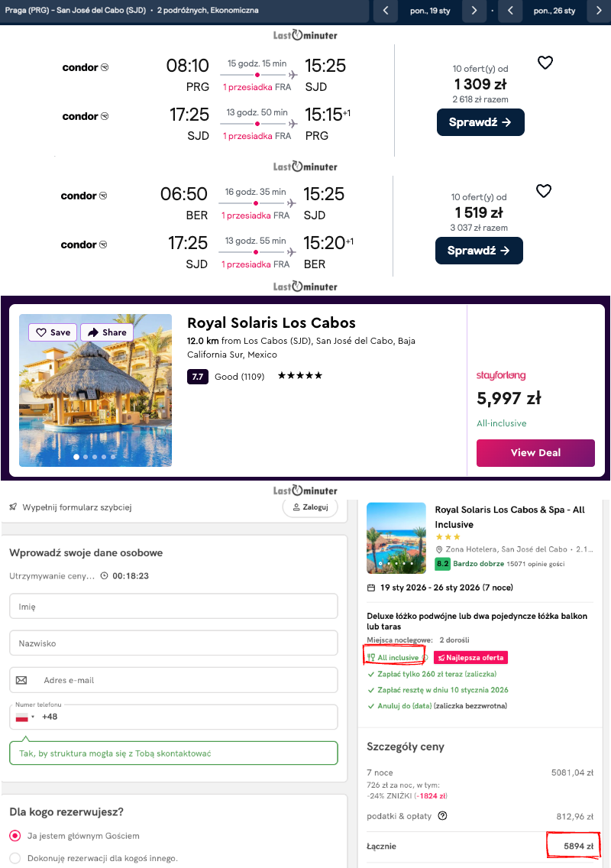The width and height of the screenshot is (611, 868).
Task: Select 'Ja jestem głównym Gościem' radio option
Action: (15, 836)
